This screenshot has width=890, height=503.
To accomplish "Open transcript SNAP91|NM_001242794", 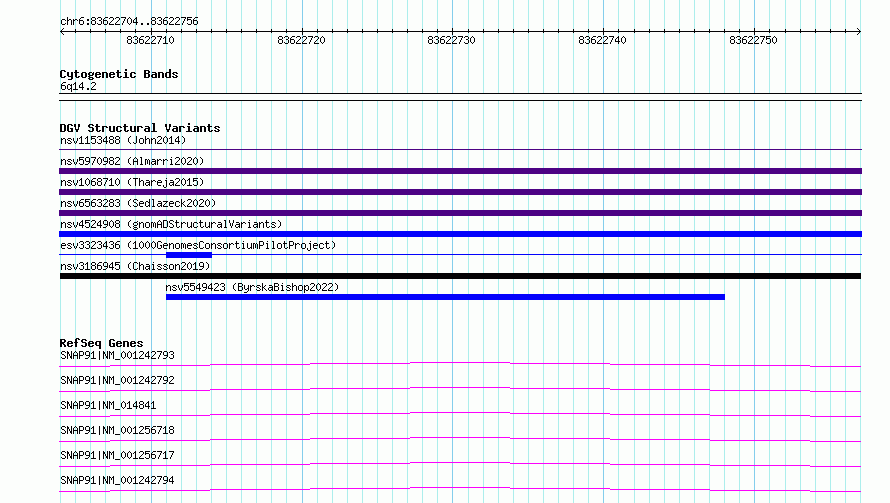I will 117,480.
